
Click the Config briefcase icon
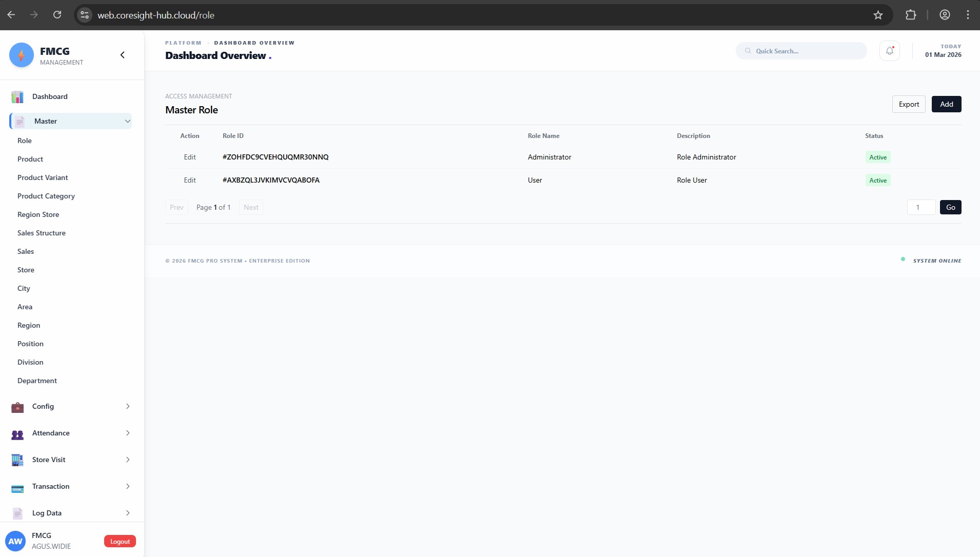(17, 407)
